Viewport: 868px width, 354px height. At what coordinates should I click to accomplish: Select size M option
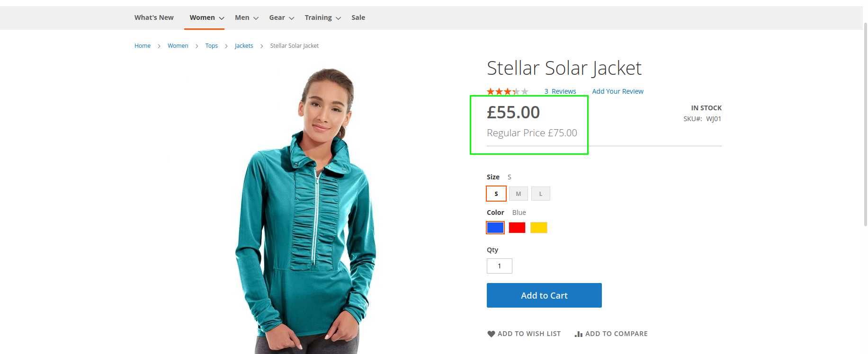519,194
